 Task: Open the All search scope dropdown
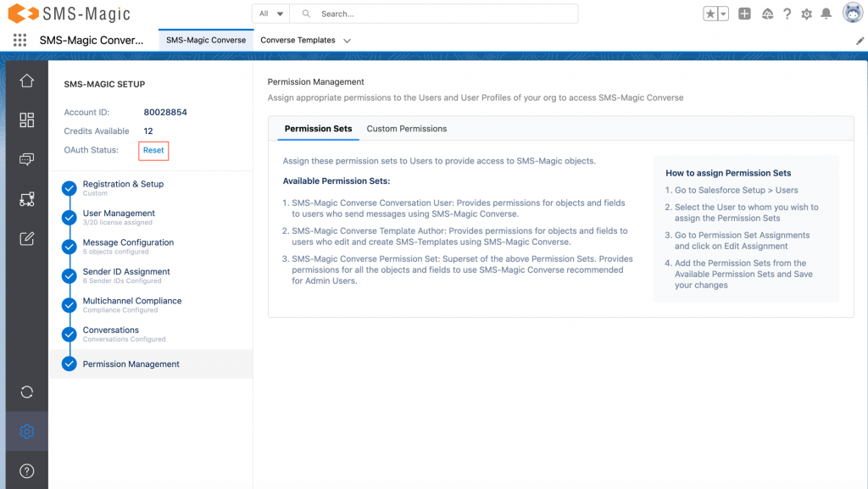coord(270,14)
